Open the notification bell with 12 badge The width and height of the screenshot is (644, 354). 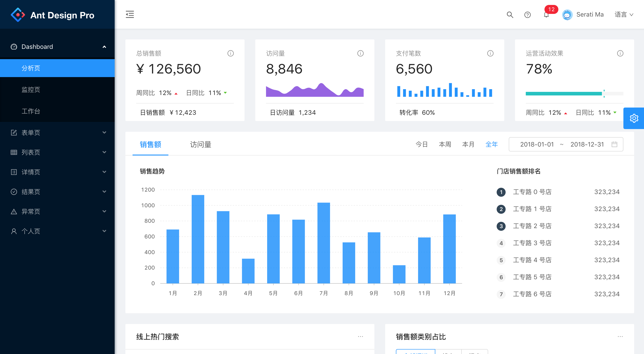click(546, 15)
